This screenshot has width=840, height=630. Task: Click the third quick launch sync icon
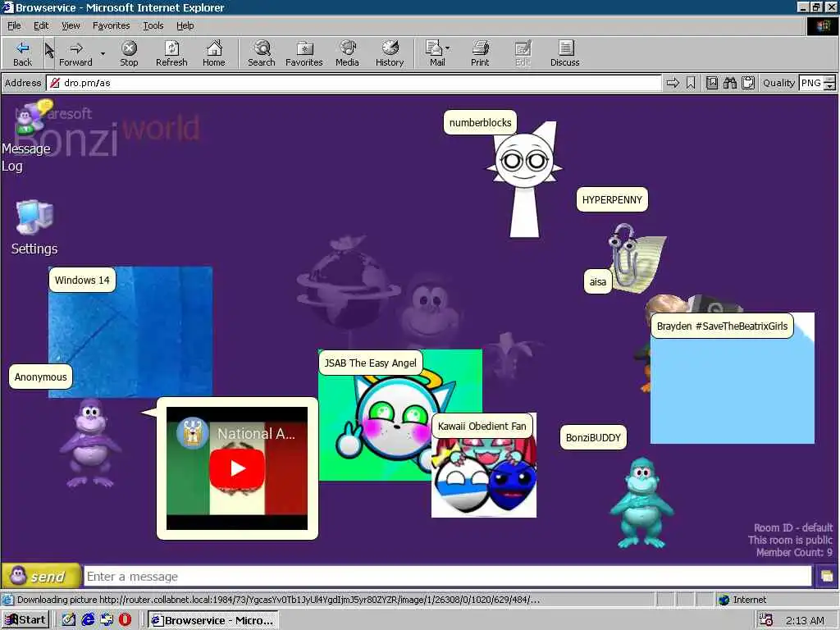coord(107,620)
